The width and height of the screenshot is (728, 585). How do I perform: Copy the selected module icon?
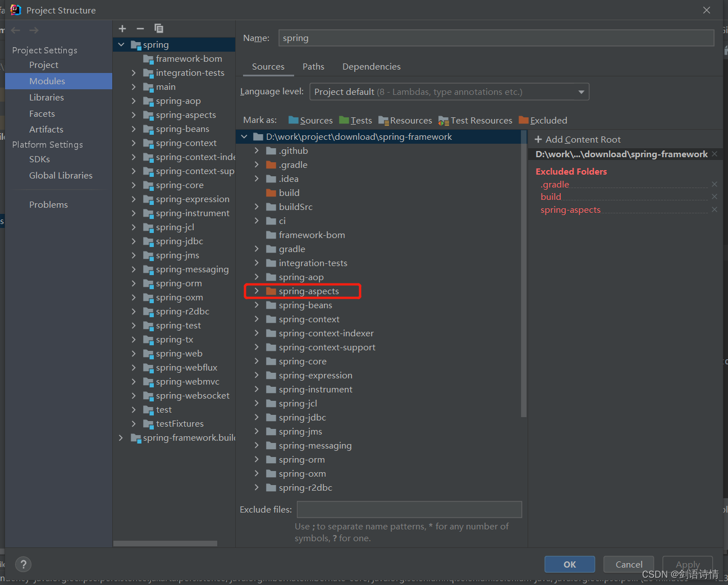pos(159,29)
